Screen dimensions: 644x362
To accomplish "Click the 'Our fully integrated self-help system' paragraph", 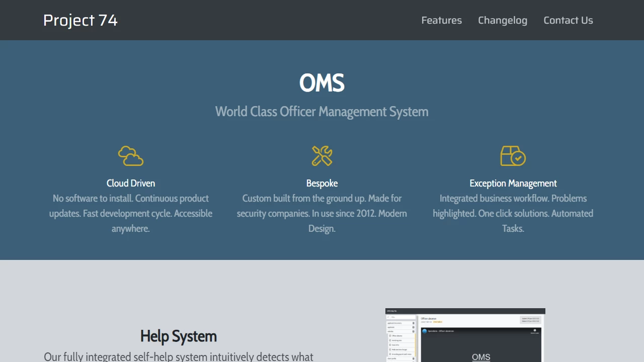I will [x=179, y=356].
